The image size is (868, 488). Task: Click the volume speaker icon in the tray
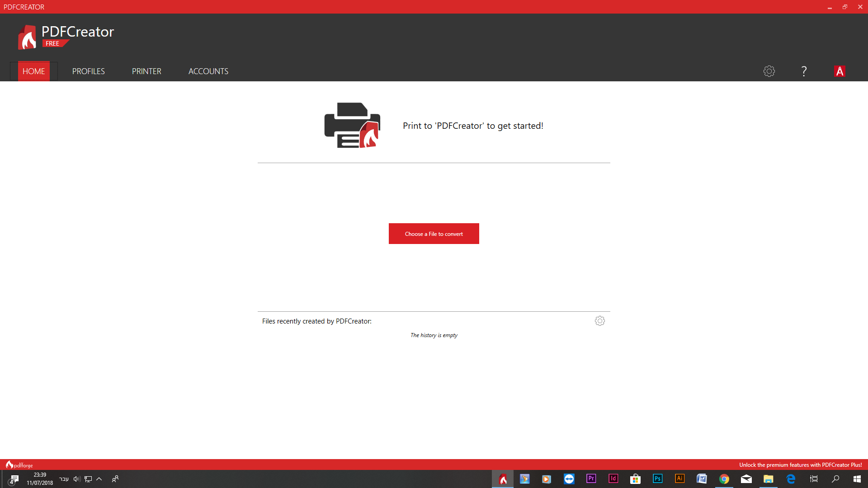point(77,479)
